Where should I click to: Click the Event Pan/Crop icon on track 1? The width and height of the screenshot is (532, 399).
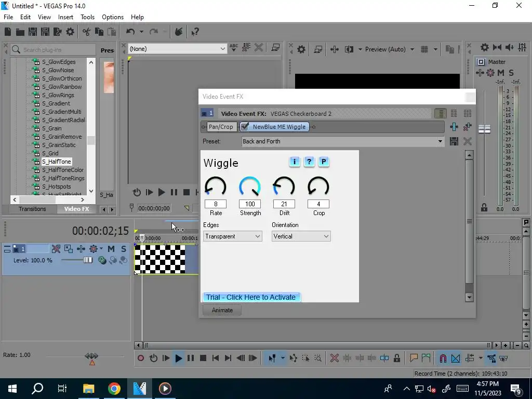pyautogui.click(x=69, y=249)
